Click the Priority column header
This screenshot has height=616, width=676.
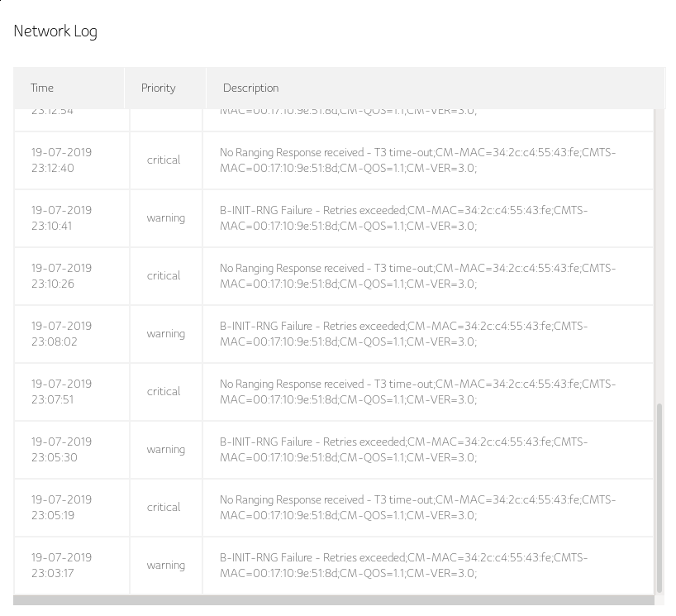click(159, 88)
